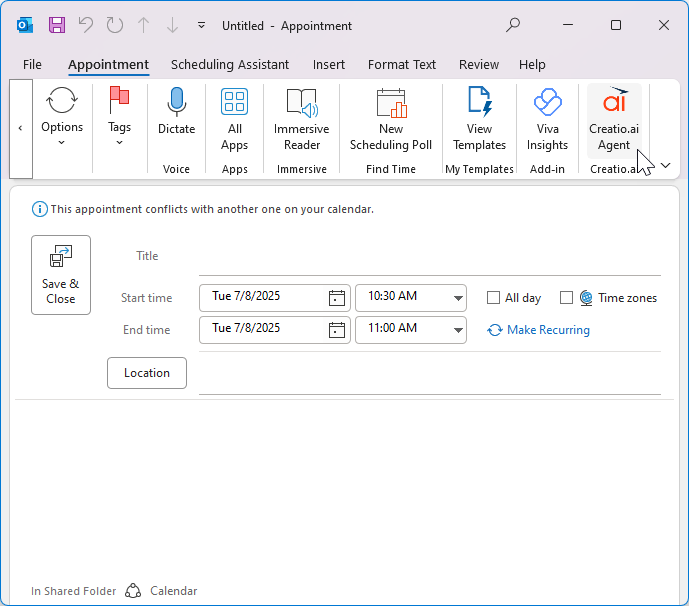Click the Outlook app icon in title bar
The height and width of the screenshot is (606, 689).
pyautogui.click(x=25, y=25)
